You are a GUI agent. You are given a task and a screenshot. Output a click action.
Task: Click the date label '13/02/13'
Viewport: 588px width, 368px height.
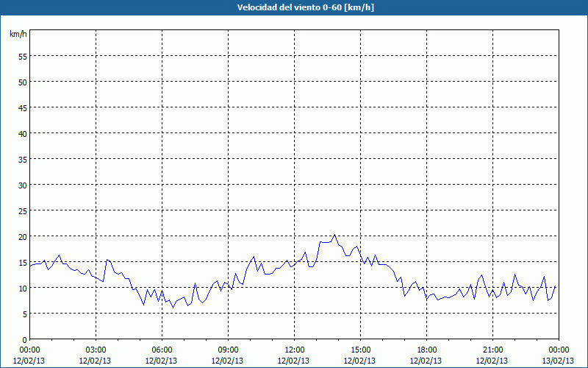[x=559, y=361]
